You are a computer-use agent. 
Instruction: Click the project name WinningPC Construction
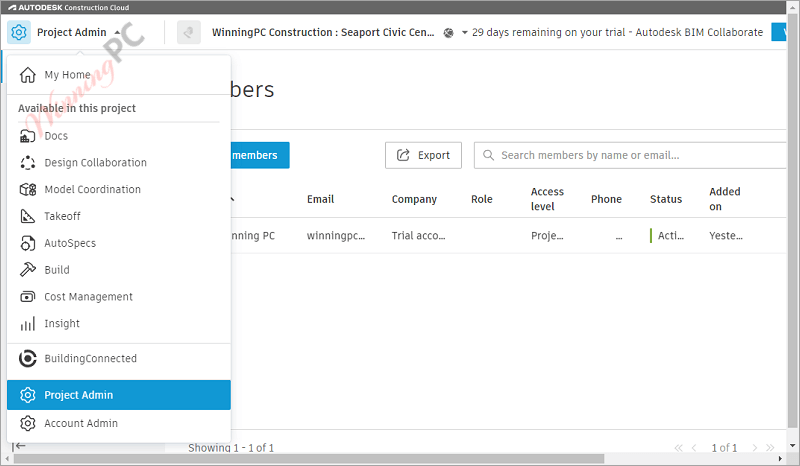point(323,33)
